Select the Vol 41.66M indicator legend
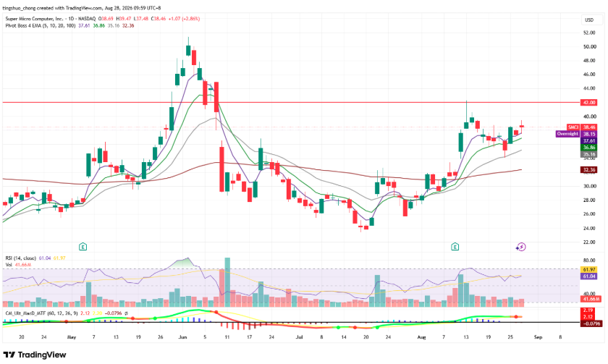Viewport: 608px width, 364px height. 18,265
